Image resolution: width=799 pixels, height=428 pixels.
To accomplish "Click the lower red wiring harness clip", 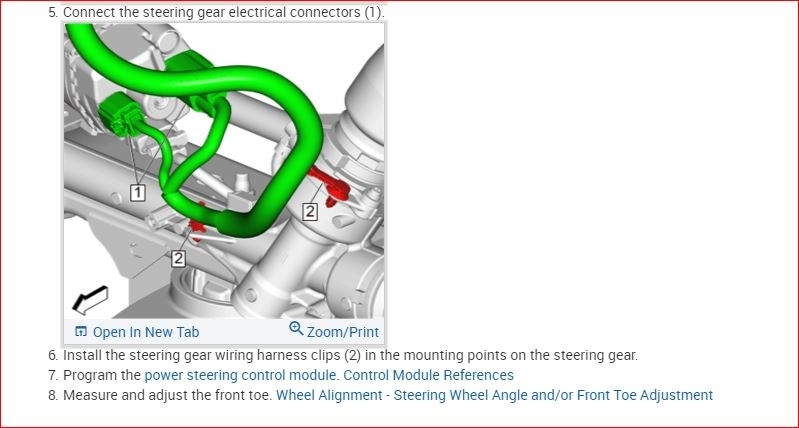I will coord(197,225).
